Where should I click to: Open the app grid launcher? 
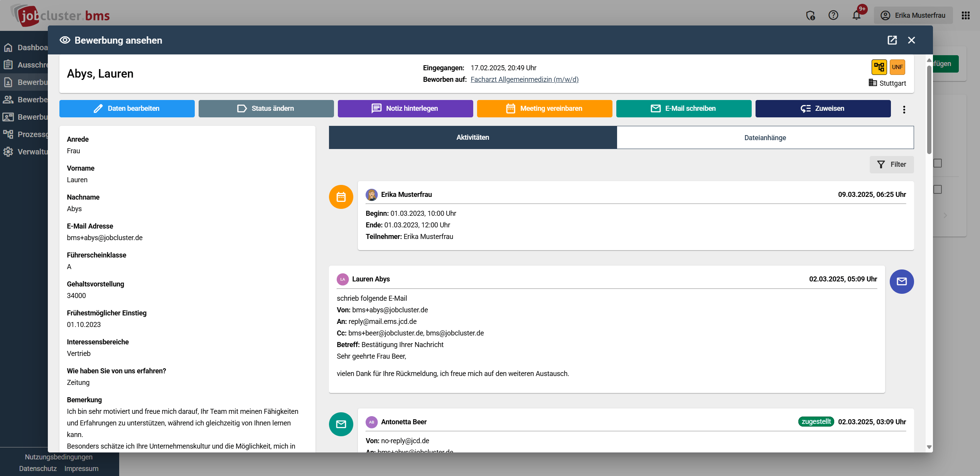[x=966, y=15]
